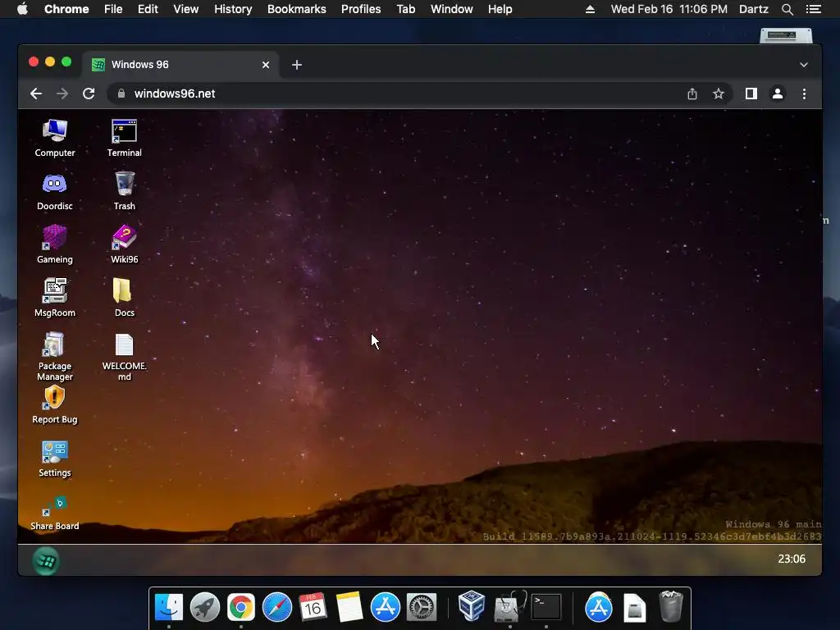The width and height of the screenshot is (840, 630).
Task: Expand the tab search chevron
Action: point(804,65)
